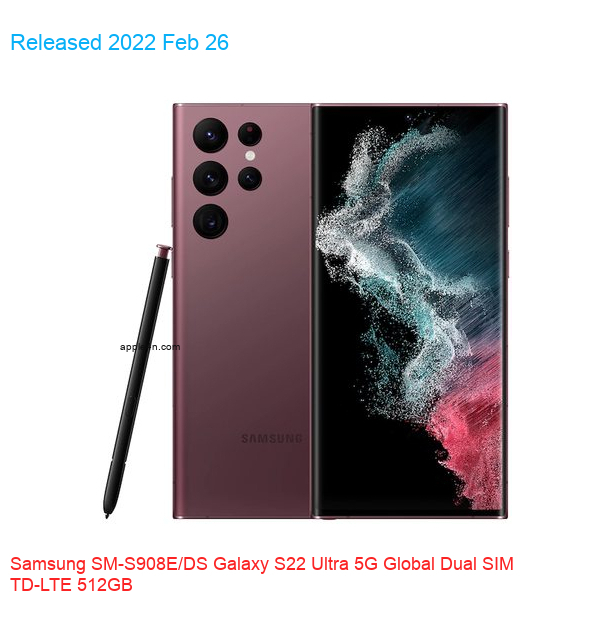Click the small sensor lens with red dot
Image resolution: width=612 pixels, height=624 pixels.
tap(249, 134)
